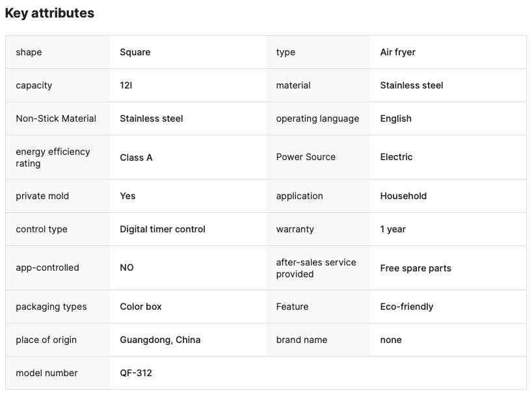Click the Electric power source value
Screen dimensions: 532x397
[x=396, y=157]
